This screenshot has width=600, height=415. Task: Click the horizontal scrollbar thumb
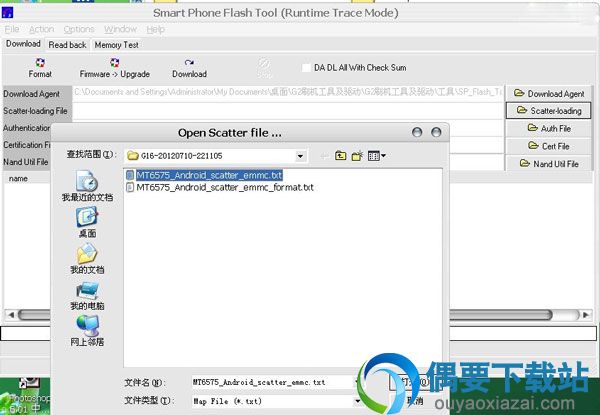coord(285,315)
